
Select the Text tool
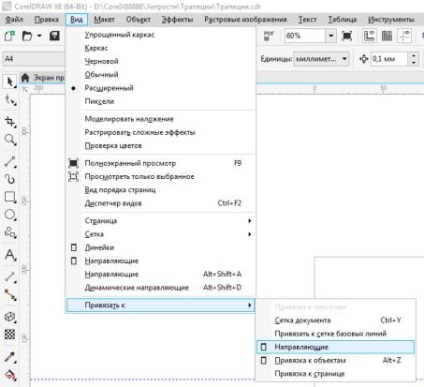click(10, 255)
